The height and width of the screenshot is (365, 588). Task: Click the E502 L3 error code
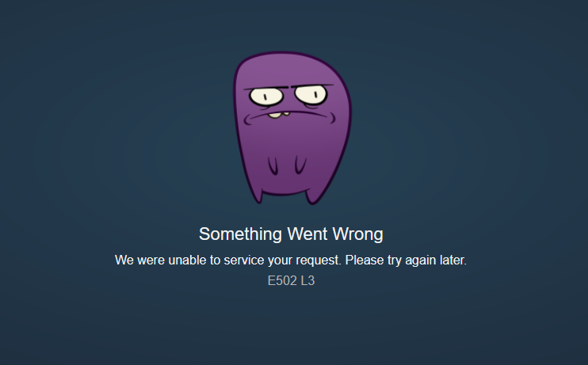291,281
